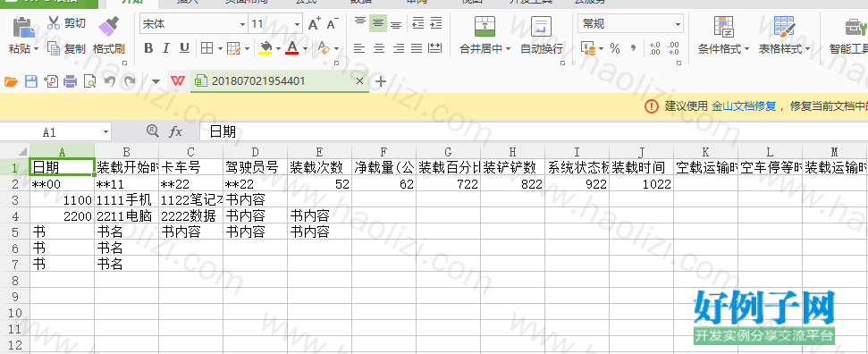Open the Table Style (表格样式) icon
Image resolution: width=868 pixels, height=354 pixels.
pyautogui.click(x=784, y=26)
